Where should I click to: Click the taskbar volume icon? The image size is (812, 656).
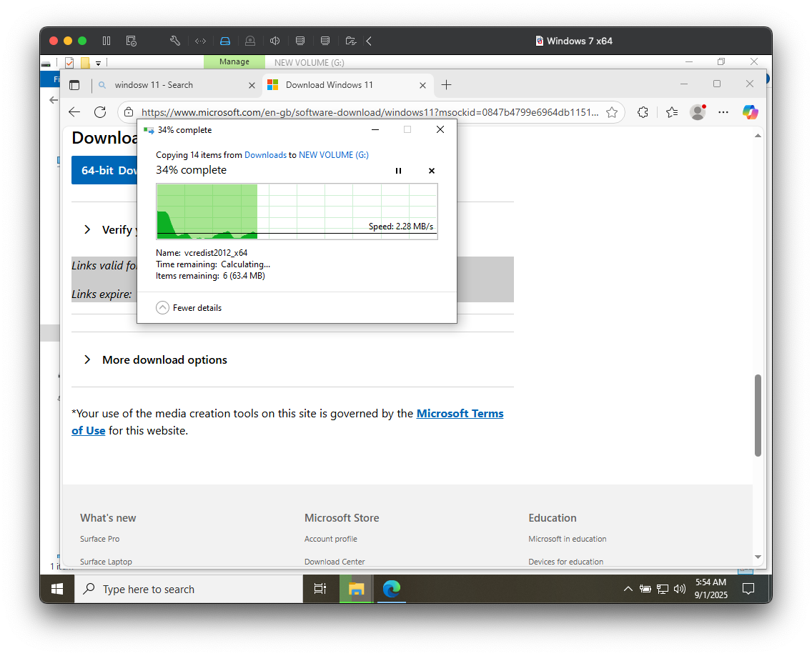(x=680, y=589)
